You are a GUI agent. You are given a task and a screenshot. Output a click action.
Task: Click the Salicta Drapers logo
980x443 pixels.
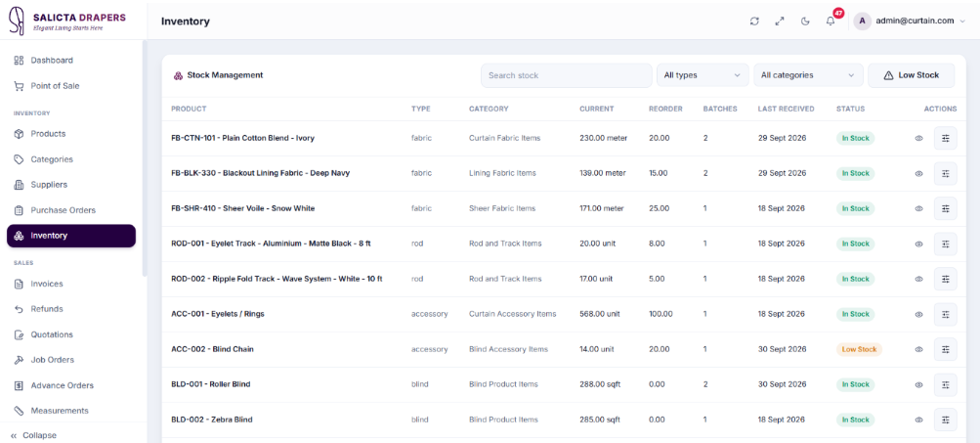click(66, 20)
